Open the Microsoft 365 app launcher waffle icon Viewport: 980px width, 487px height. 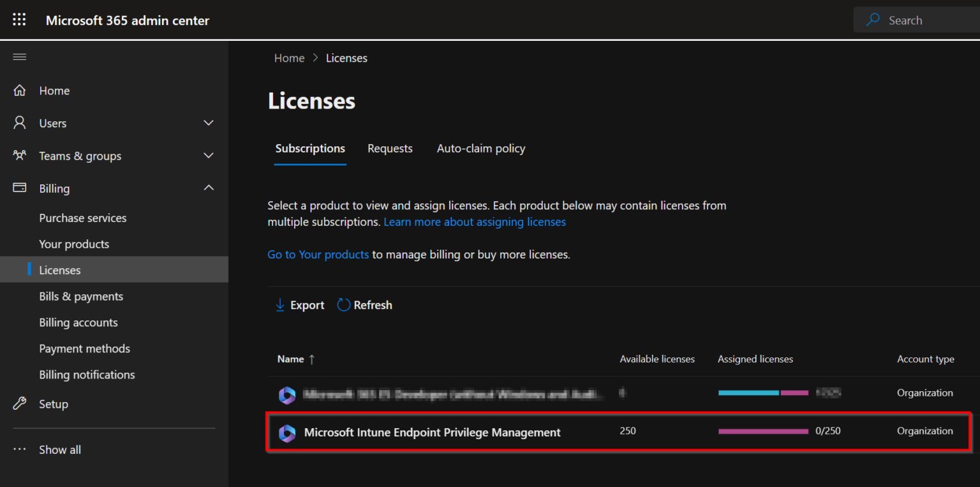pos(19,19)
